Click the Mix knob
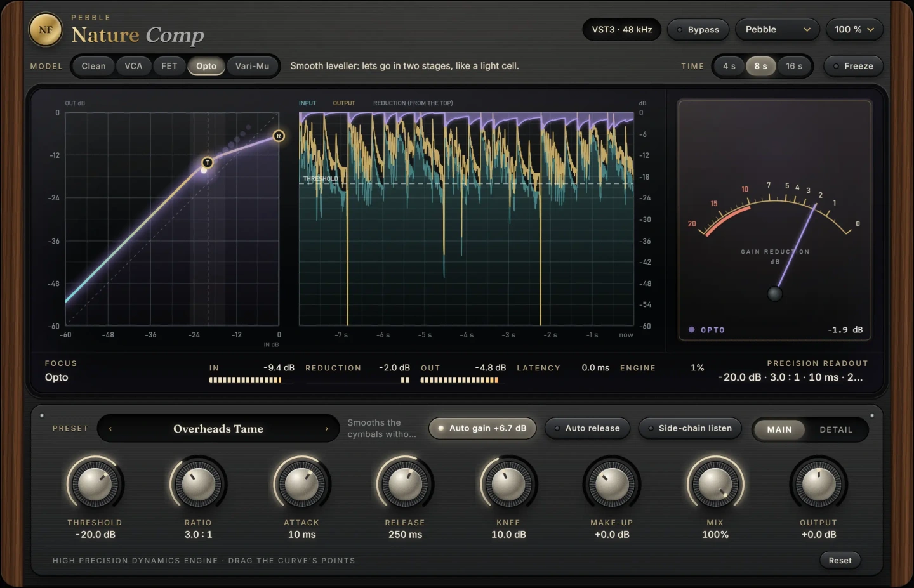This screenshot has width=914, height=588. pos(715,485)
